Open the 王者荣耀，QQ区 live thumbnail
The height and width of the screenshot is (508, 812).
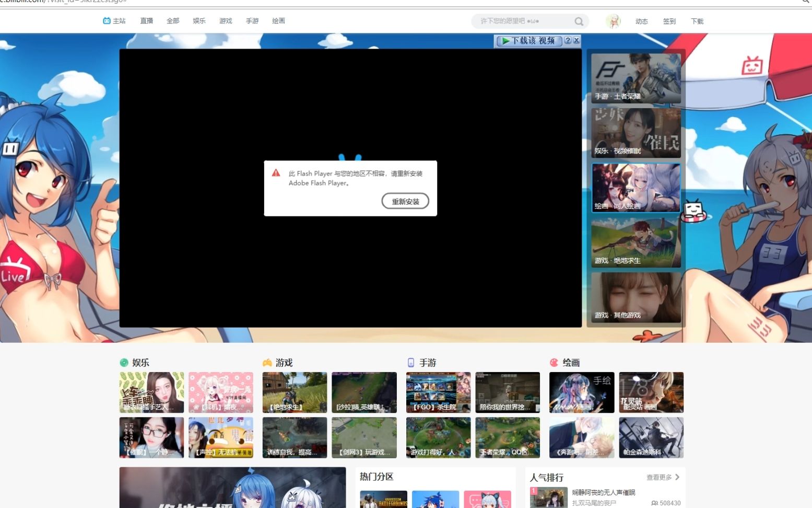[508, 437]
